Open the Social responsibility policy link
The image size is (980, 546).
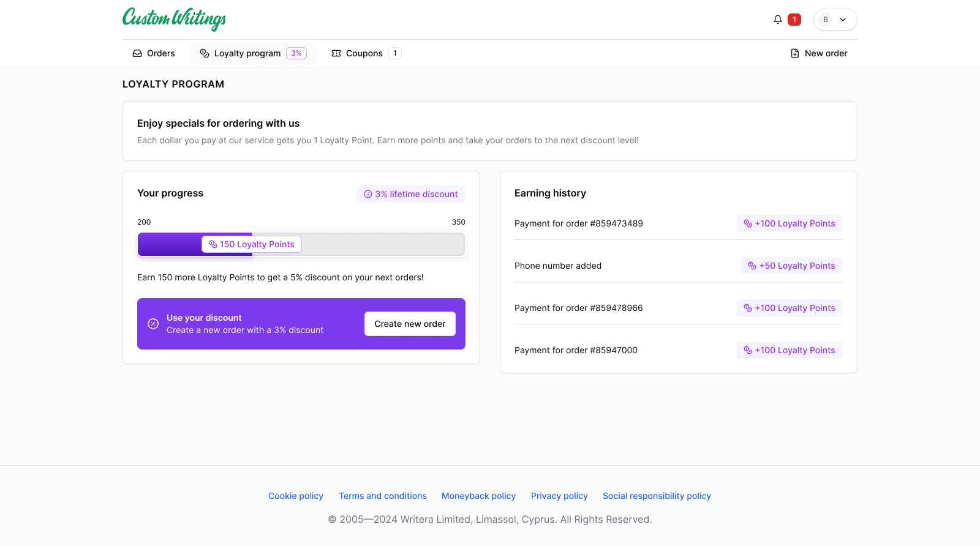click(657, 496)
